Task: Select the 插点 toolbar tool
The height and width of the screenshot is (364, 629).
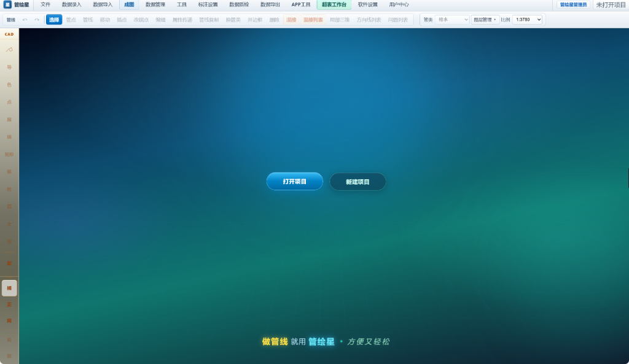Action: click(122, 20)
